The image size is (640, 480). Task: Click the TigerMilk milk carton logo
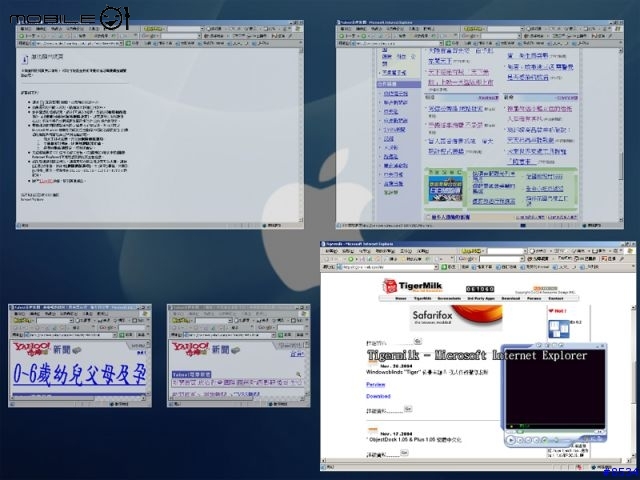click(390, 286)
